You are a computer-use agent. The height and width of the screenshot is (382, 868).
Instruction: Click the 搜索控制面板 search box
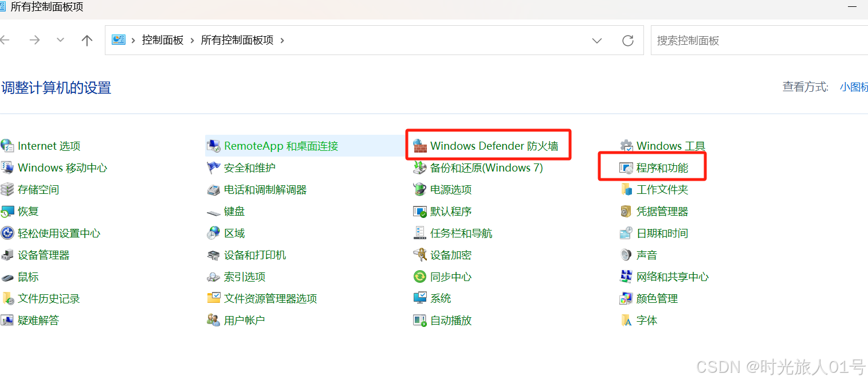pyautogui.click(x=759, y=40)
